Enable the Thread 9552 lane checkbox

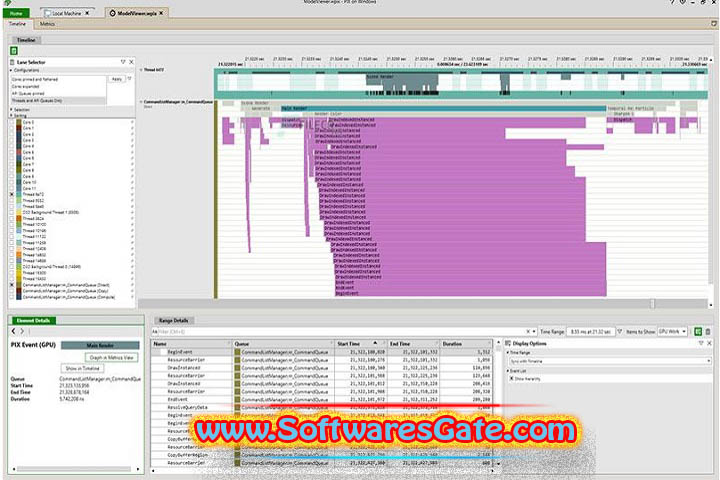pyautogui.click(x=12, y=201)
